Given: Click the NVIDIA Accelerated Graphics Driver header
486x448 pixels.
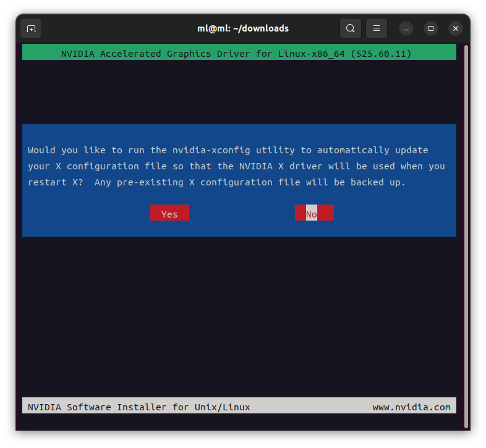Looking at the screenshot, I should (239, 53).
